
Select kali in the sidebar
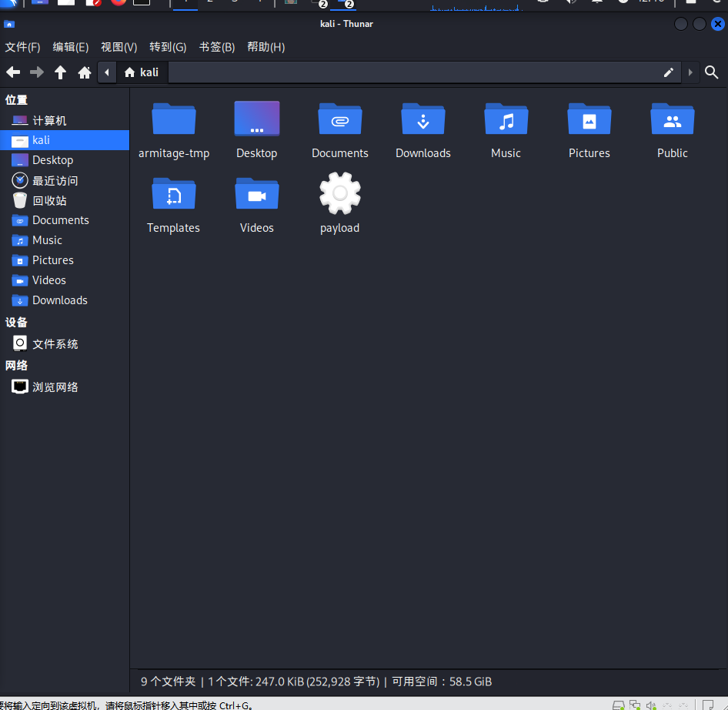click(x=65, y=140)
